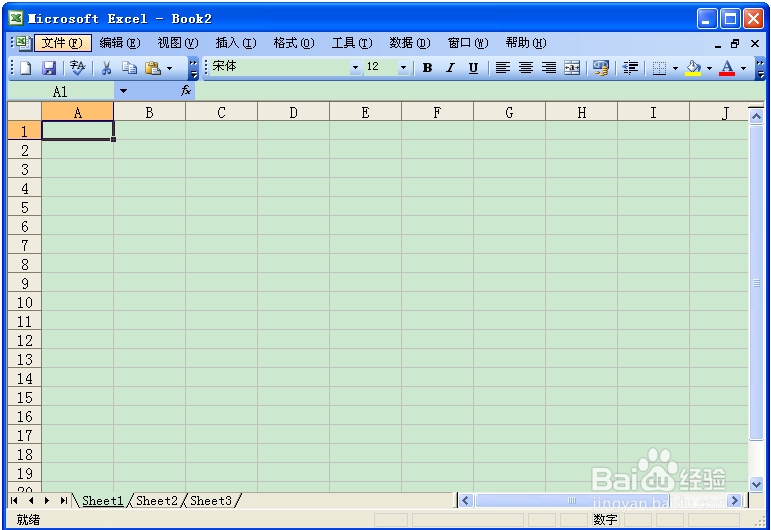Click the Save floppy disk icon
771x530 pixels.
pos(49,68)
